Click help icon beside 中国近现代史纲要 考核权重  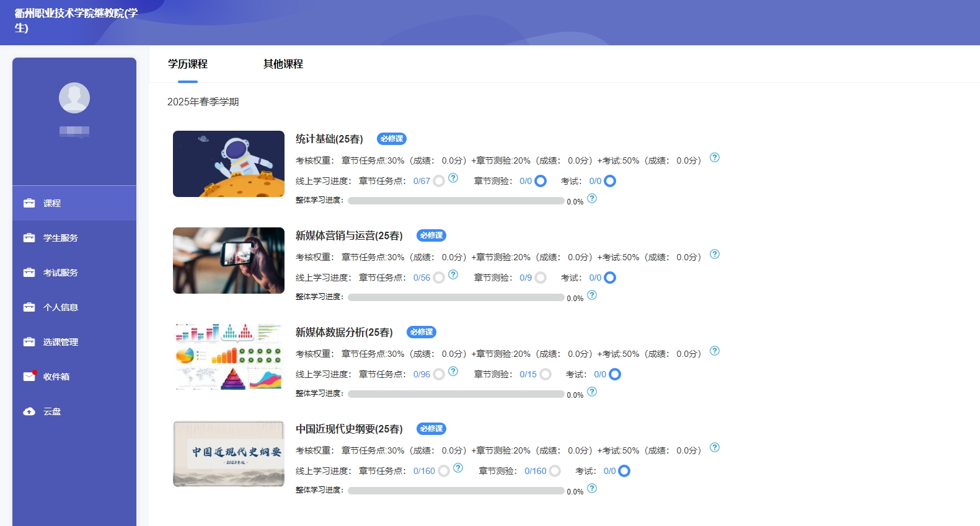[715, 448]
